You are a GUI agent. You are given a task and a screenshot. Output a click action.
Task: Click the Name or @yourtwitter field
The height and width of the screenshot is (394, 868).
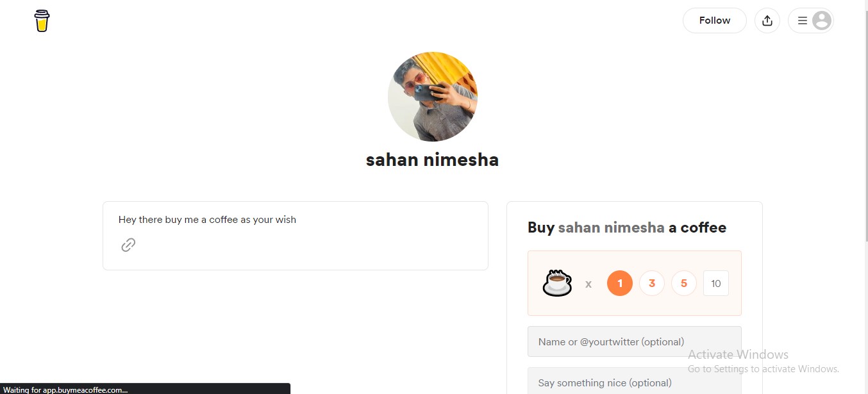[634, 341]
